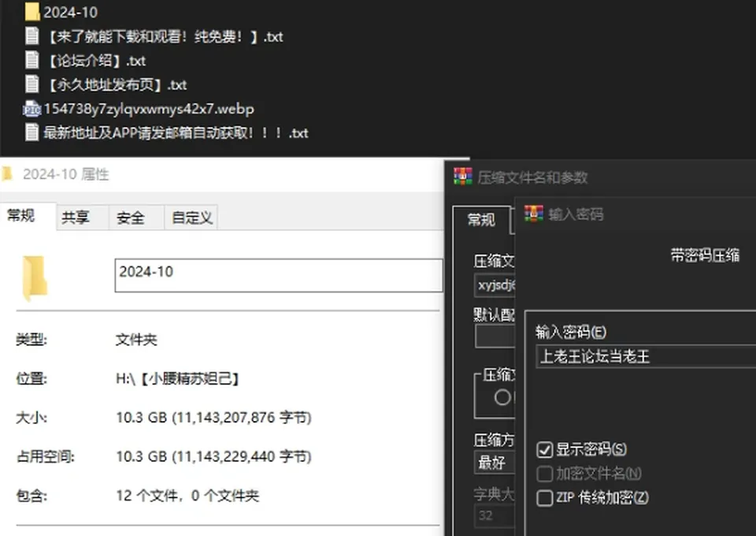Click the 输入密码 password field
Viewport: 756px width, 536px height.
pos(646,356)
